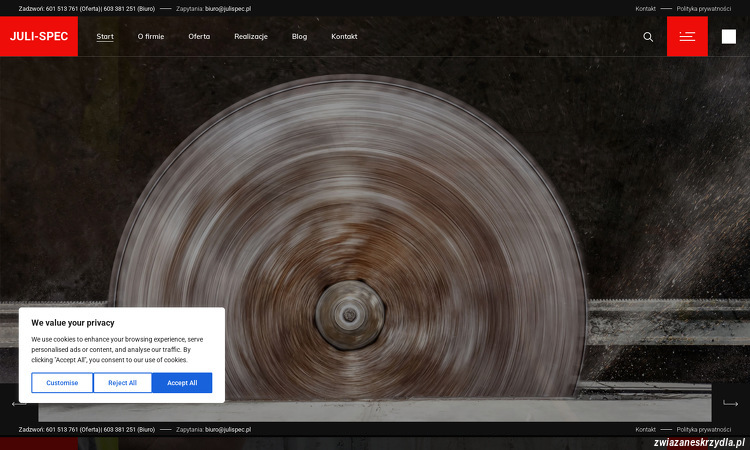Go to next slide with right arrow

point(730,404)
